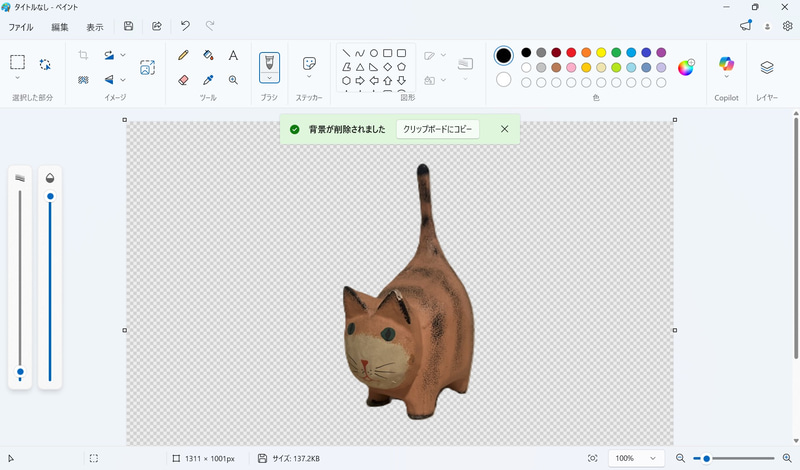
Task: Select the pentagon shape
Action: coord(402,67)
